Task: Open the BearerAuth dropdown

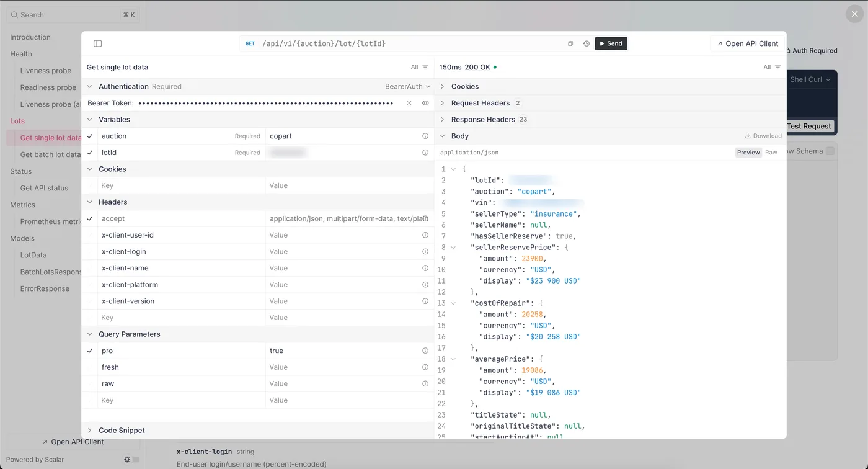Action: coord(407,86)
